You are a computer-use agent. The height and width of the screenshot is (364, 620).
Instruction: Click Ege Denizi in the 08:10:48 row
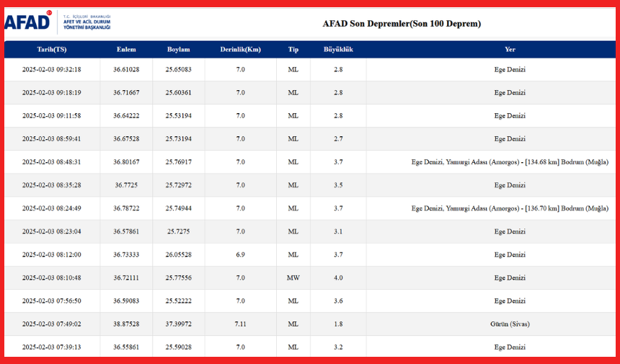coord(510,278)
